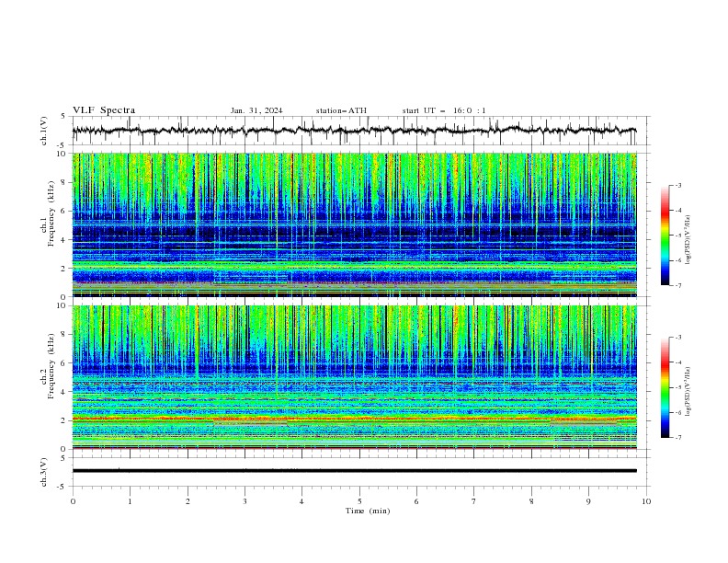Select the Time (min) axis label
The height and width of the screenshot is (563, 728).
[x=368, y=511]
